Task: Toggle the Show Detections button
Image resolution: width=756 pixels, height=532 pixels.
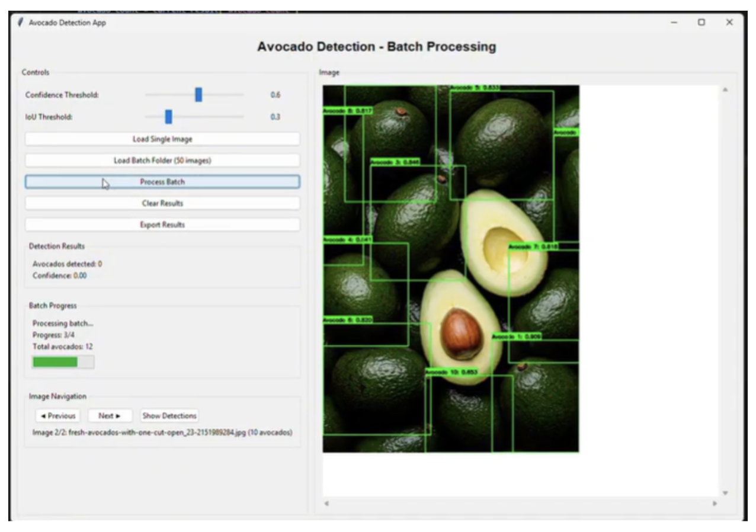Action: click(169, 416)
